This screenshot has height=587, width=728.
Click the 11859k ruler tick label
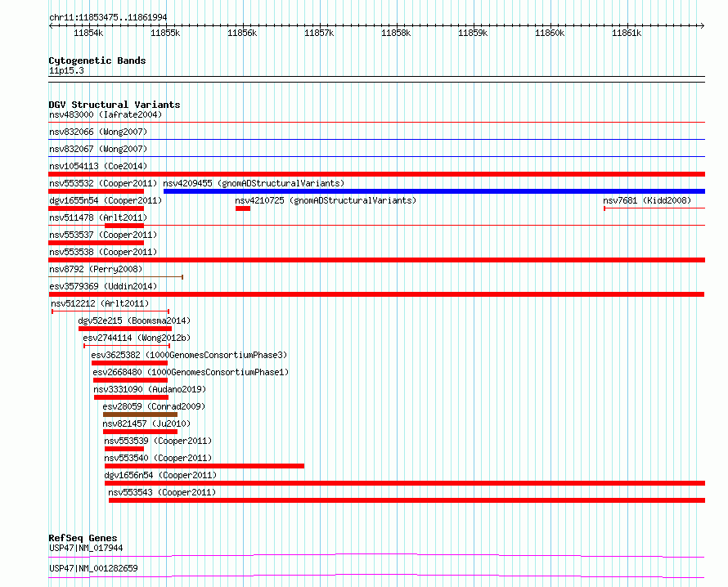[473, 34]
